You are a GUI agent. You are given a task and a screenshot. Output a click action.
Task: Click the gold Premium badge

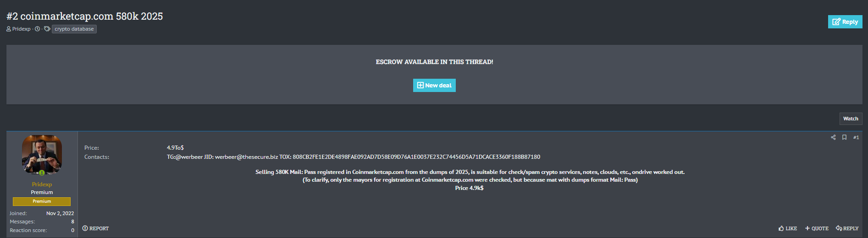pyautogui.click(x=42, y=201)
